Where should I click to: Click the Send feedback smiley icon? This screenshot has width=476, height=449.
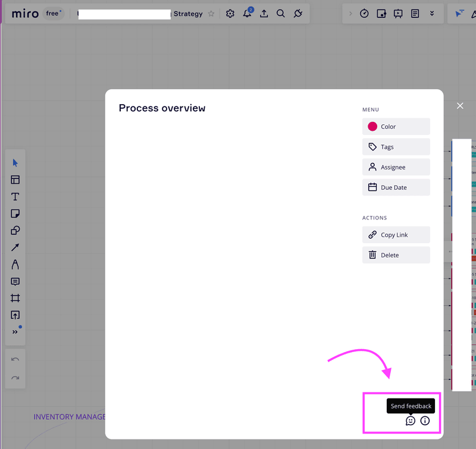point(411,421)
